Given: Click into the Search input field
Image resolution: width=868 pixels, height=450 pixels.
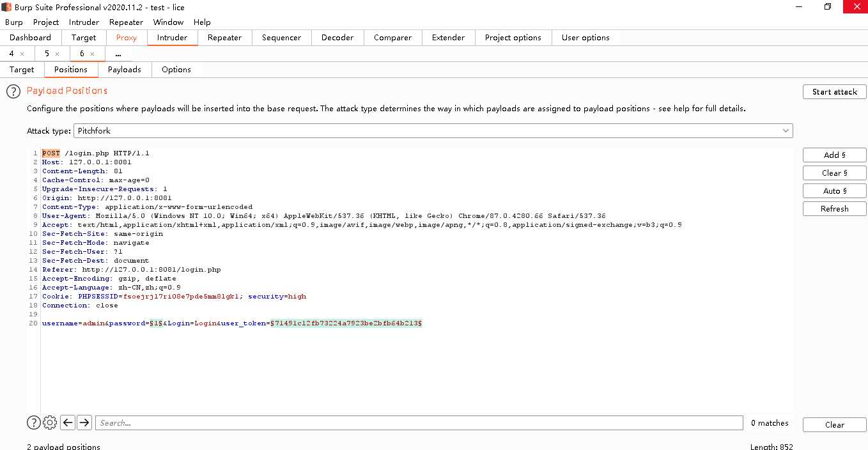Looking at the screenshot, I should click(x=419, y=423).
